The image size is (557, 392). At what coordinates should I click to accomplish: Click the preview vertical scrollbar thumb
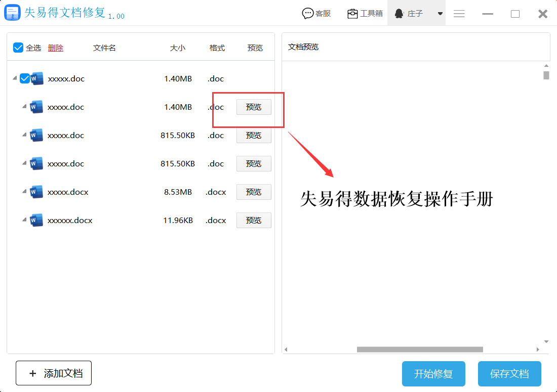[x=546, y=75]
